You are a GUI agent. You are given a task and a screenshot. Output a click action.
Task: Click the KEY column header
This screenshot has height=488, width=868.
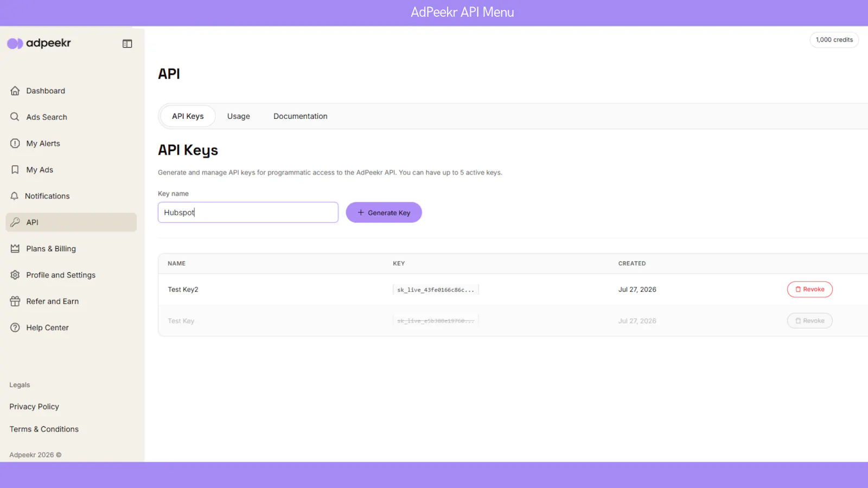(x=399, y=264)
